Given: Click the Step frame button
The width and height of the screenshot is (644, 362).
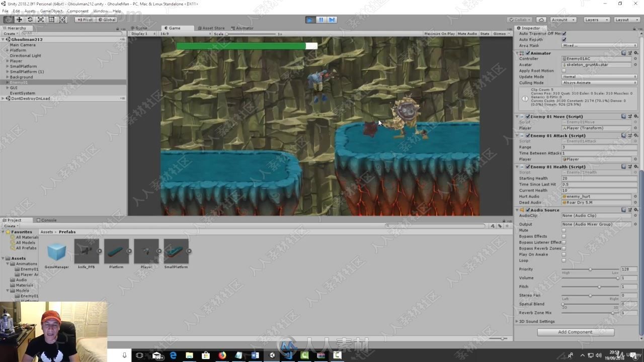Looking at the screenshot, I should pyautogui.click(x=332, y=20).
